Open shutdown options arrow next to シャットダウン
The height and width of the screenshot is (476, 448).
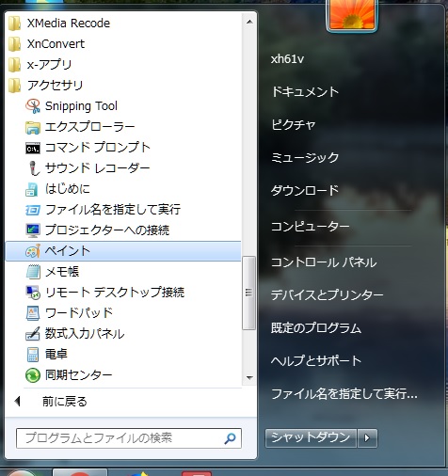[367, 437]
